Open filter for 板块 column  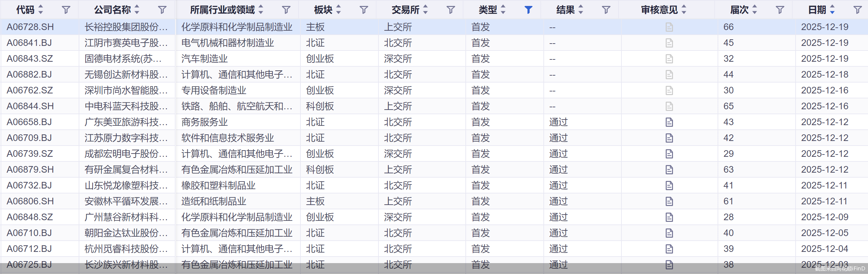[364, 10]
